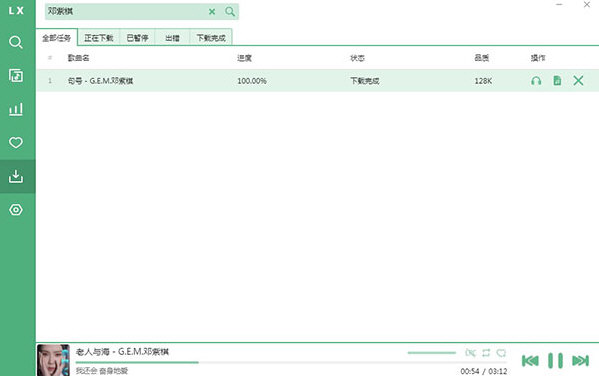Click the lyric line under song title
Screen dimensions: 599x376
[x=102, y=371]
